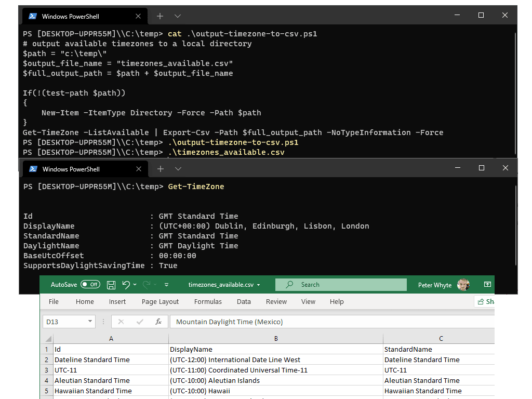
Task: Switch to the Formulas ribbon tab
Action: [x=208, y=302]
